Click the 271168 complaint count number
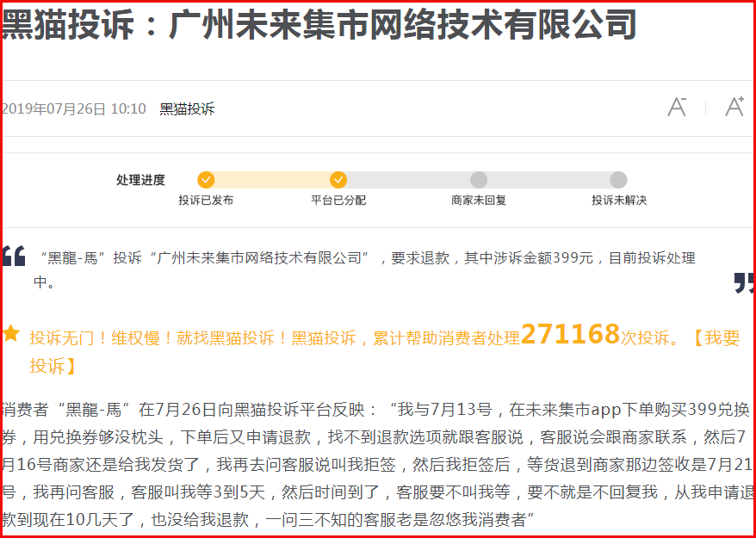This screenshot has height=538, width=756. 570,334
